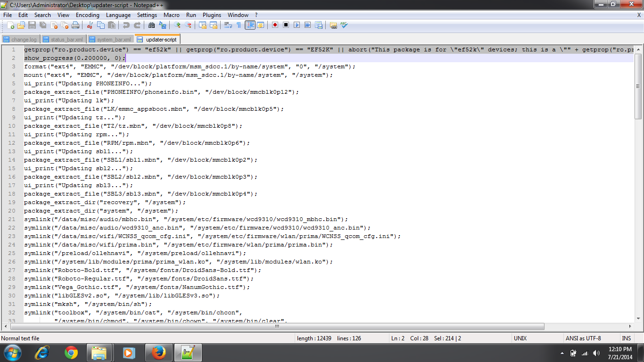644x362 pixels.
Task: Click the vertical scrollbar down arrow
Action: pyautogui.click(x=638, y=319)
